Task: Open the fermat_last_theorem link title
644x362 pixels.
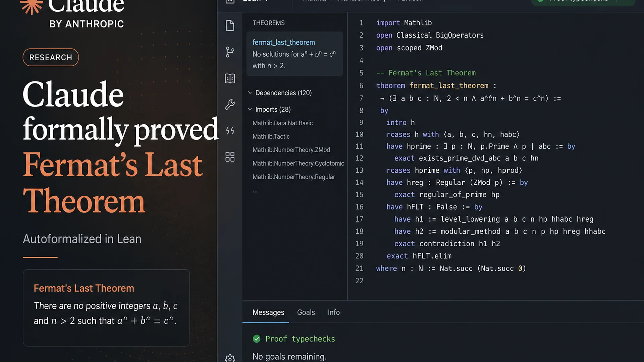Action: coord(284,43)
